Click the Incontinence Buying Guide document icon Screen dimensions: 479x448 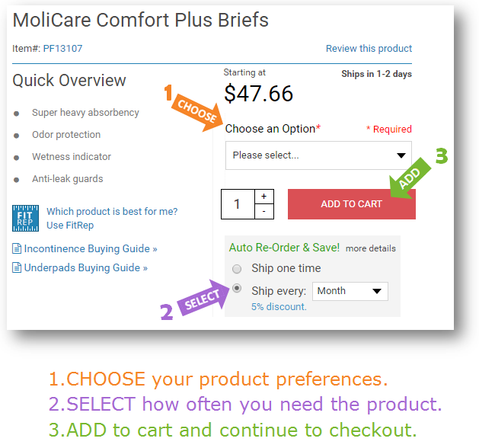coord(17,248)
